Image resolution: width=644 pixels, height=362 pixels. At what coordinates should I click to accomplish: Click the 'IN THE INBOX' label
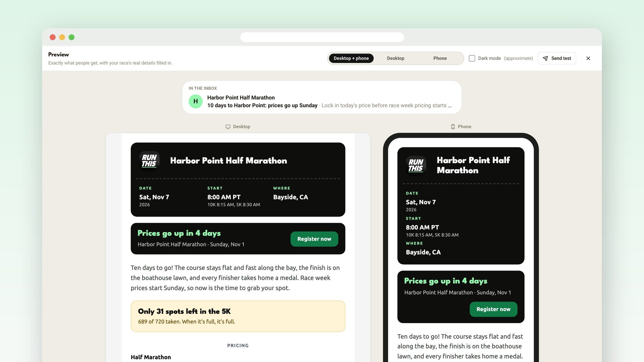203,88
